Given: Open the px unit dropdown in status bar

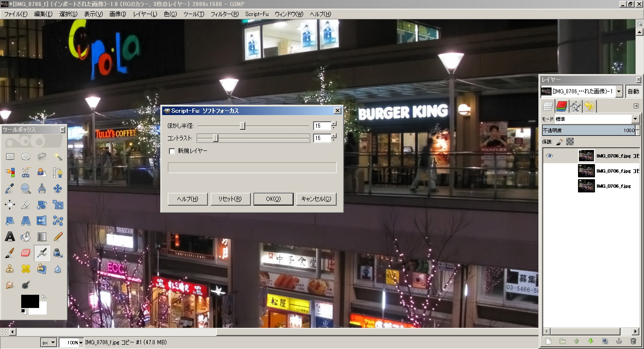Looking at the screenshot, I should [x=49, y=342].
